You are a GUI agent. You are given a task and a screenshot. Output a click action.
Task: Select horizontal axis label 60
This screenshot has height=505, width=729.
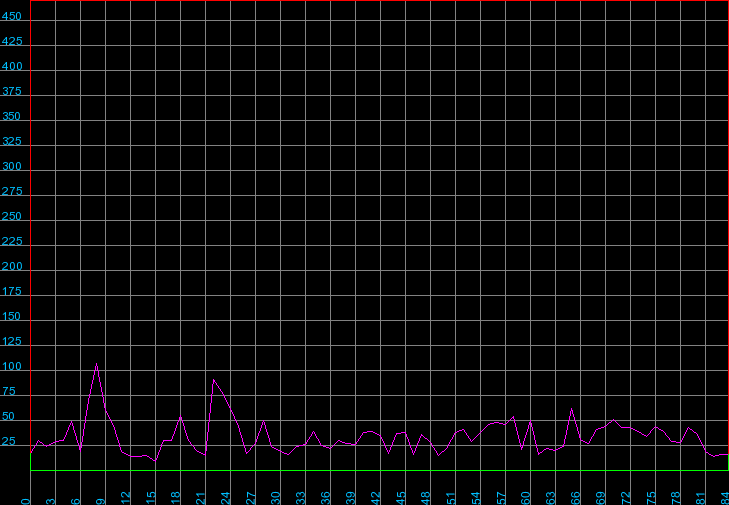pos(526,498)
